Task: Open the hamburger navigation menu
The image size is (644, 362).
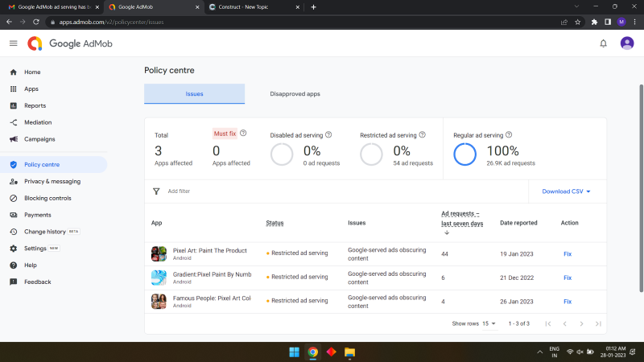Action: (14, 43)
